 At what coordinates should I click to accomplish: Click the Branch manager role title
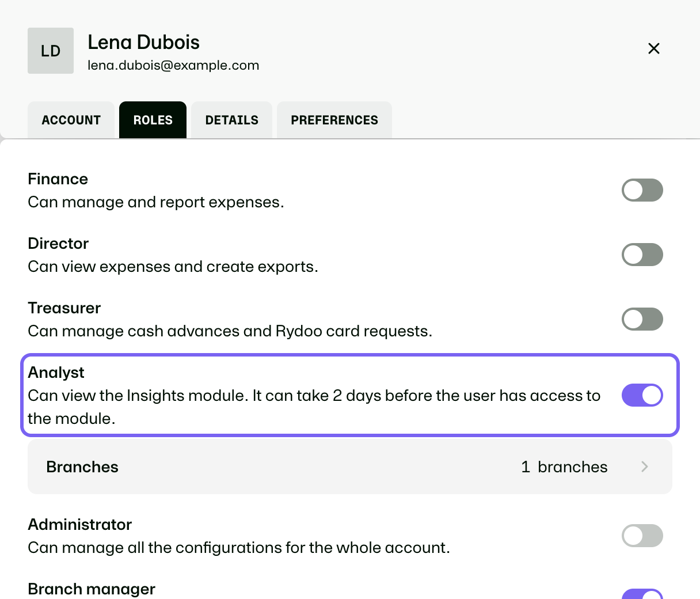92,589
